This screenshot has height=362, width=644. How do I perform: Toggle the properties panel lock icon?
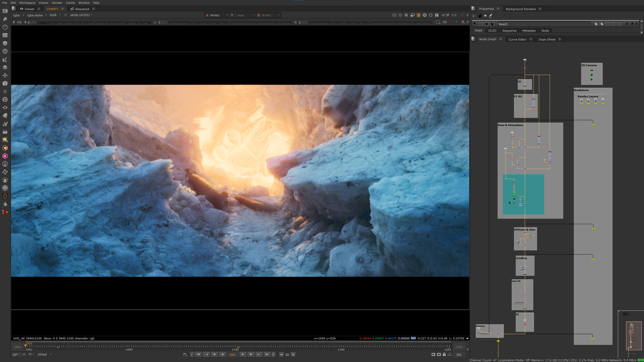[x=480, y=16]
